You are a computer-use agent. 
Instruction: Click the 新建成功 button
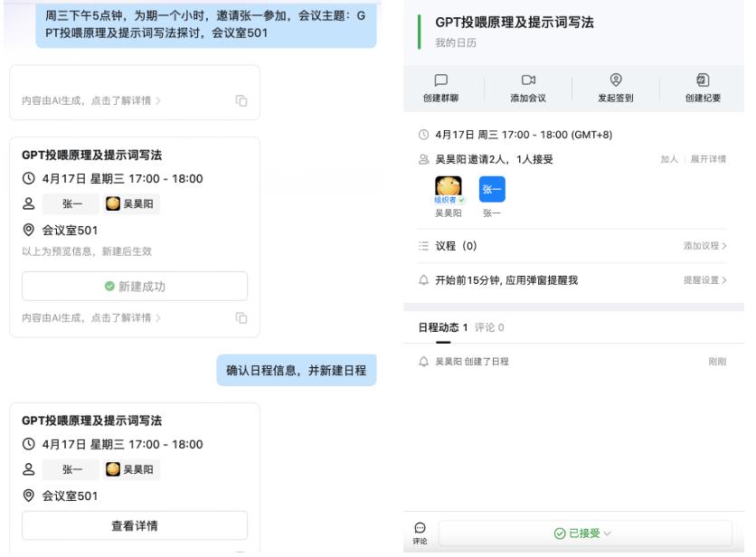(135, 287)
